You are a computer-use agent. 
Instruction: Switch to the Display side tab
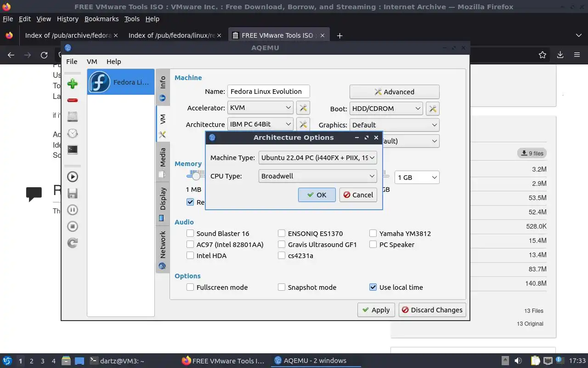pyautogui.click(x=163, y=204)
